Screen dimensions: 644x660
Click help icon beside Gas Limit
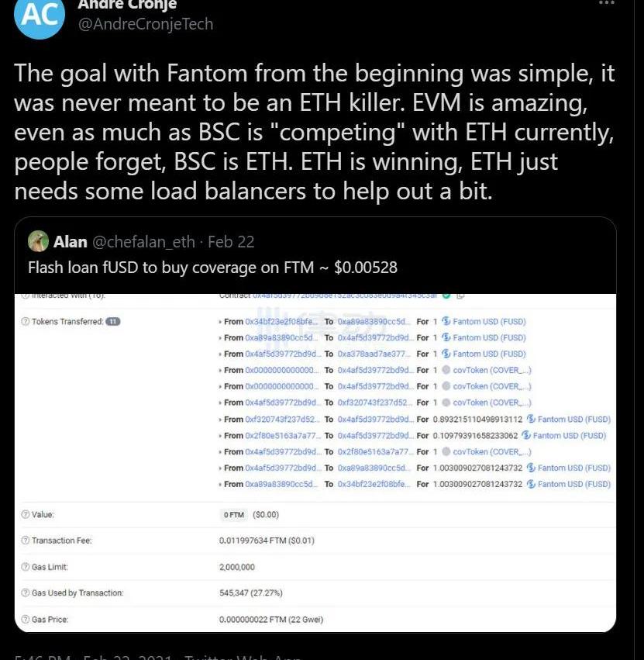tap(26, 567)
